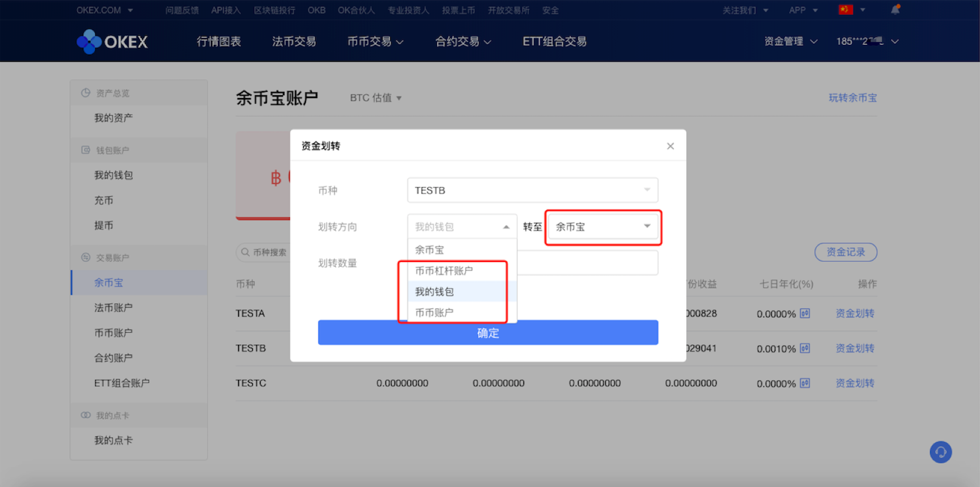Image resolution: width=980 pixels, height=487 pixels.
Task: Open the 币币交易 menu
Action: 375,41
